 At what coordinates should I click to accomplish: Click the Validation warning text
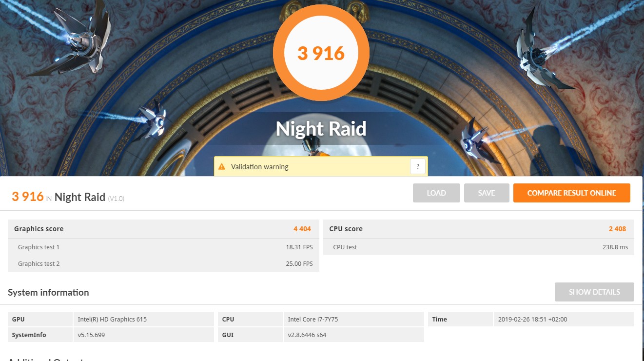pos(260,166)
